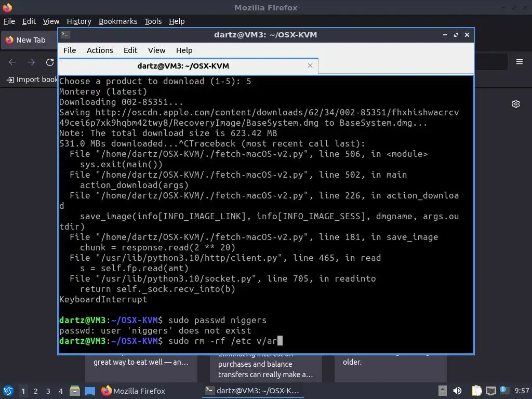This screenshot has width=532, height=399.
Task: Click the terminal command prompt cursor line
Action: 170,341
